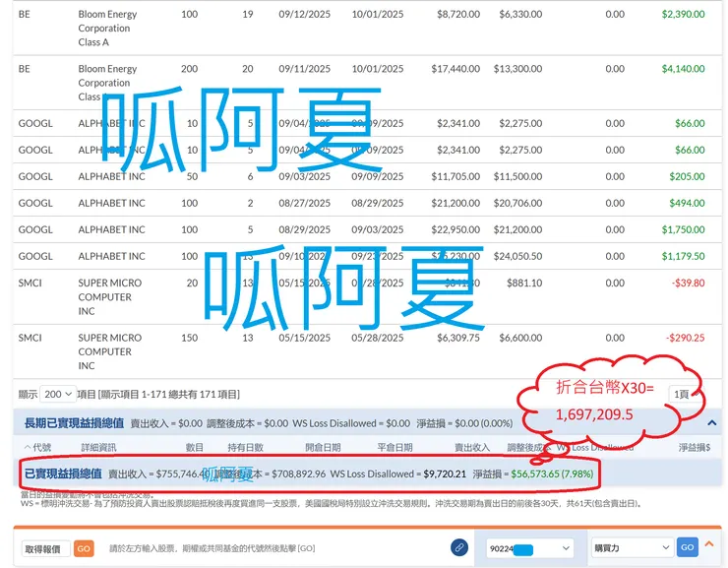Click the $13,300.00 cost cell
This screenshot has height=568, width=728.
coord(517,69)
